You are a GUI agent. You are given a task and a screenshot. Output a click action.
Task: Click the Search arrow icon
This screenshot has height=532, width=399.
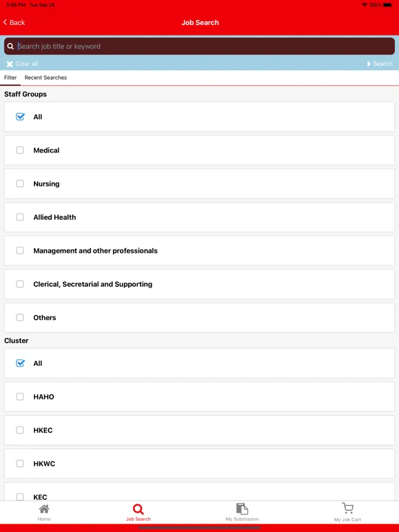click(369, 64)
